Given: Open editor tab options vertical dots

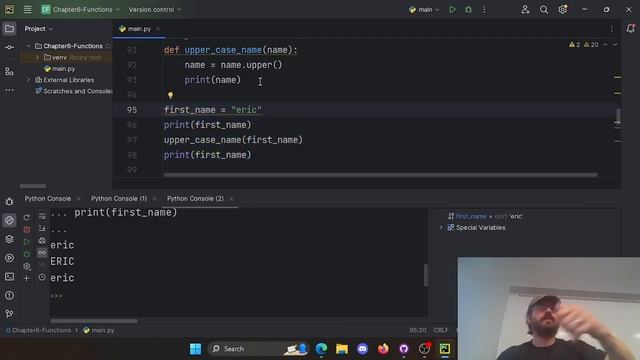Looking at the screenshot, I should pyautogui.click(x=611, y=29).
